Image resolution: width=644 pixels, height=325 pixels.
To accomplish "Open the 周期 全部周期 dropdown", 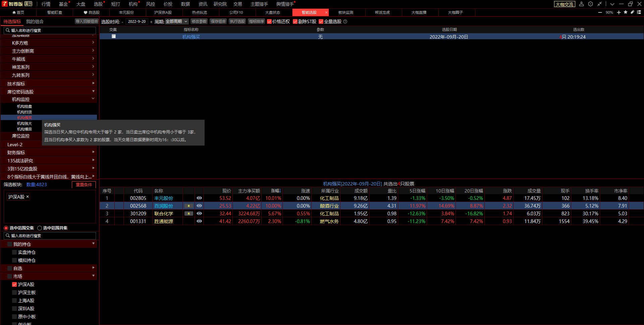I will tap(177, 21).
